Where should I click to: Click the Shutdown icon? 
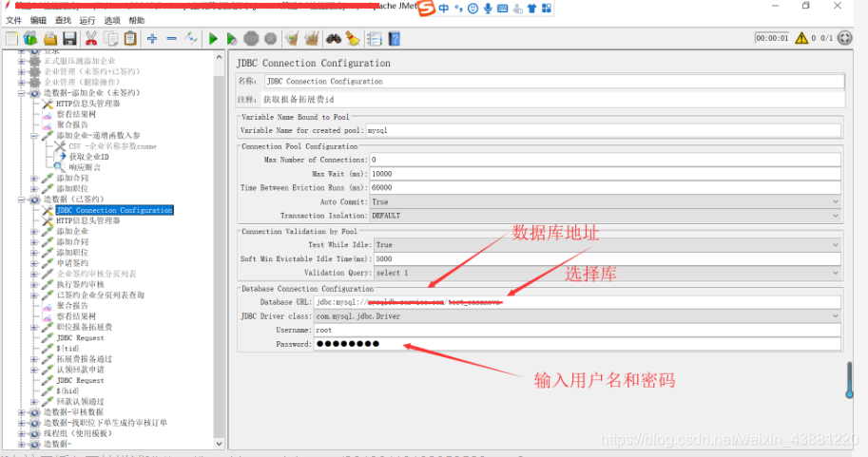click(270, 38)
